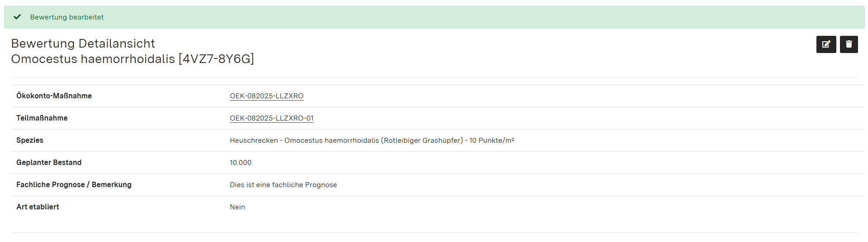The image size is (868, 242).
Task: Click the trash delete icon
Action: (x=849, y=44)
